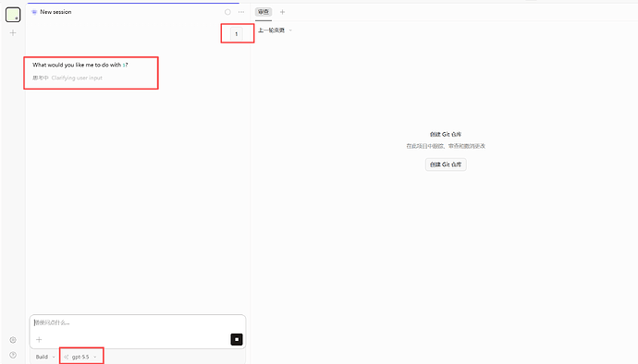
Task: Switch to the 审查 tab
Action: click(264, 12)
